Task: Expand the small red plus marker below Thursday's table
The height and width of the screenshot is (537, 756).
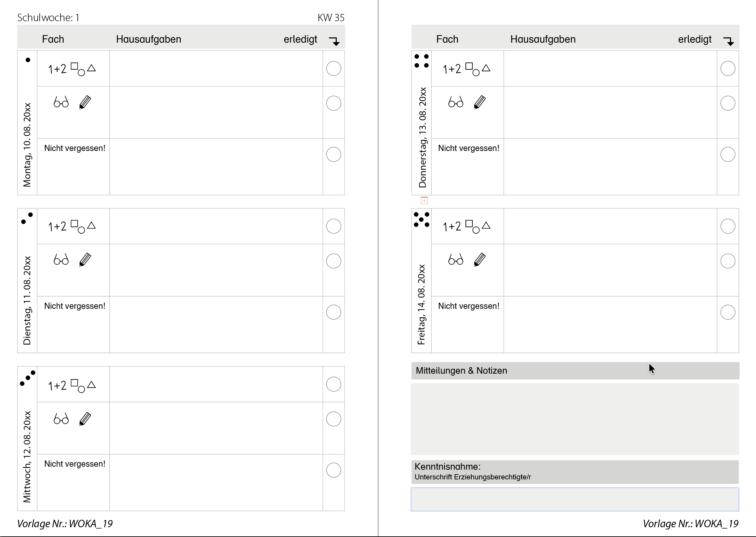Action: tap(424, 200)
